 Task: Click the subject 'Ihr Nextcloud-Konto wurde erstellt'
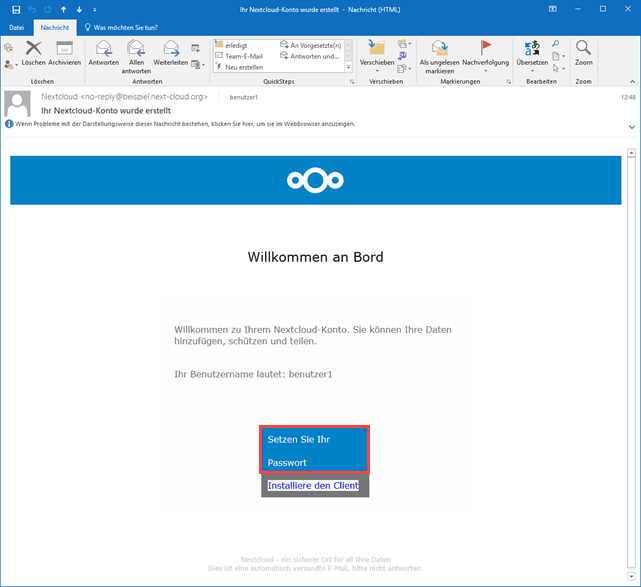(x=106, y=111)
